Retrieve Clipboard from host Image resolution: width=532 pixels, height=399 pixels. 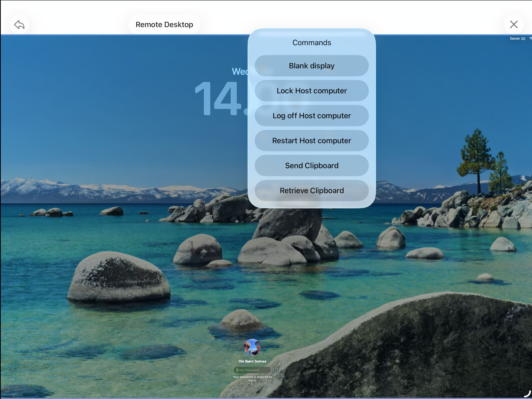(311, 191)
